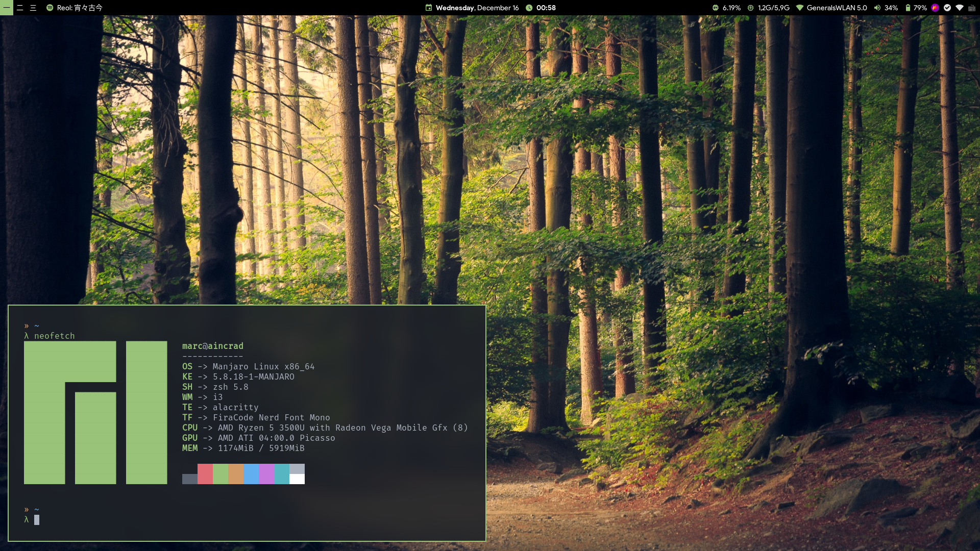Click the clock icon beside 00:58

(x=529, y=8)
